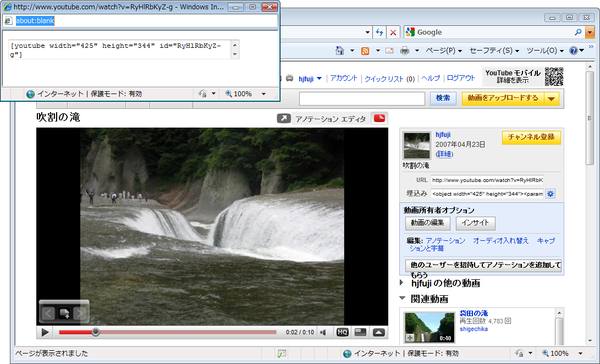600x364 pixels.
Task: Click the ヘルプ link
Action: coord(431,78)
